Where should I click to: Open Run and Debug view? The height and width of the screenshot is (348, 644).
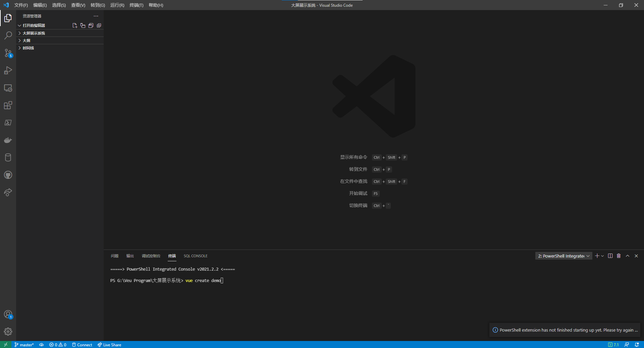pos(8,70)
